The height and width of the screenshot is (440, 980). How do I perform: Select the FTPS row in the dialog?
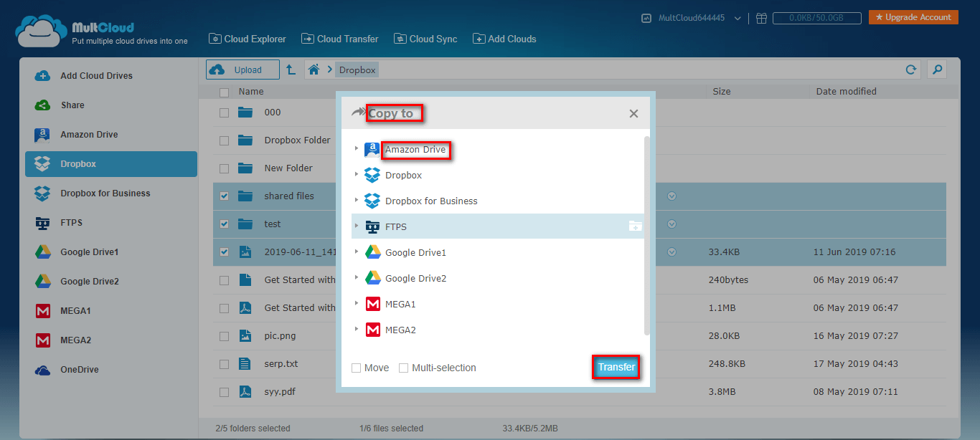coord(498,226)
